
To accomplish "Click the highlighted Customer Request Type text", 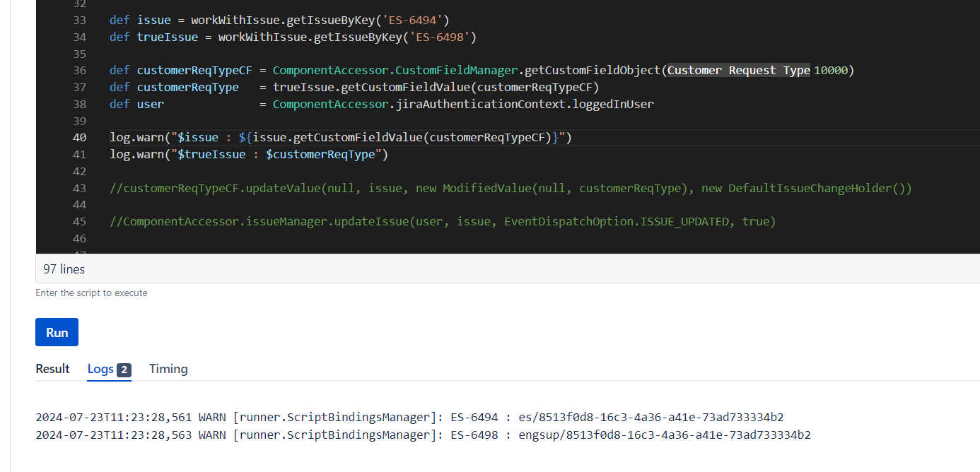I will click(x=739, y=70).
